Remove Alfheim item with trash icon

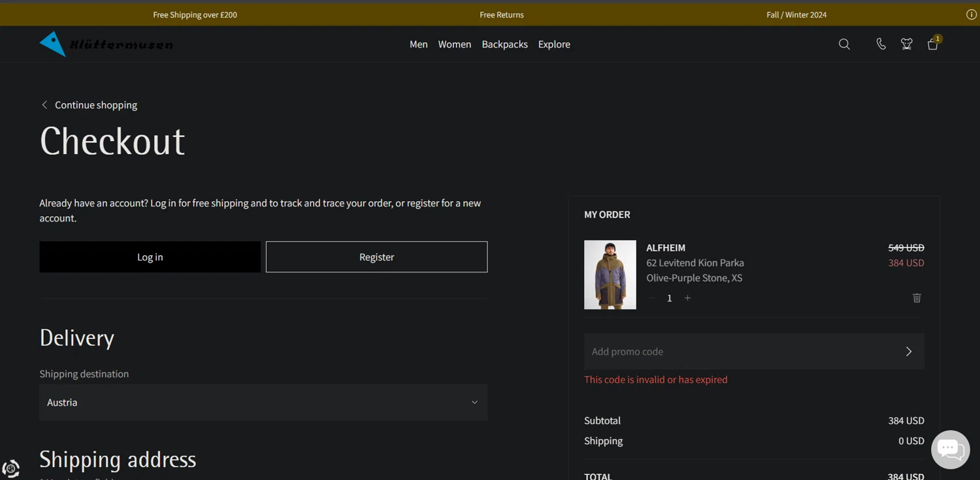tap(917, 298)
